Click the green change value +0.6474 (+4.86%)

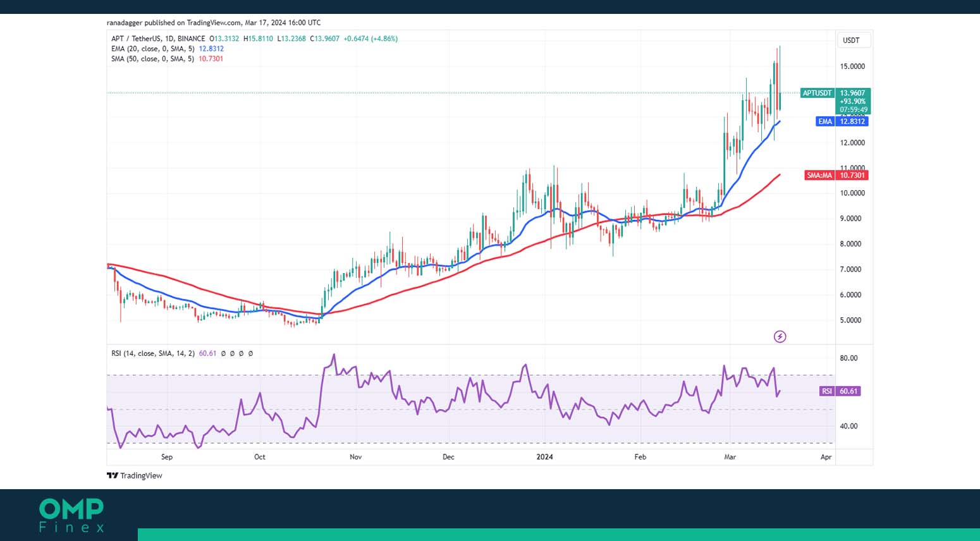coord(371,39)
